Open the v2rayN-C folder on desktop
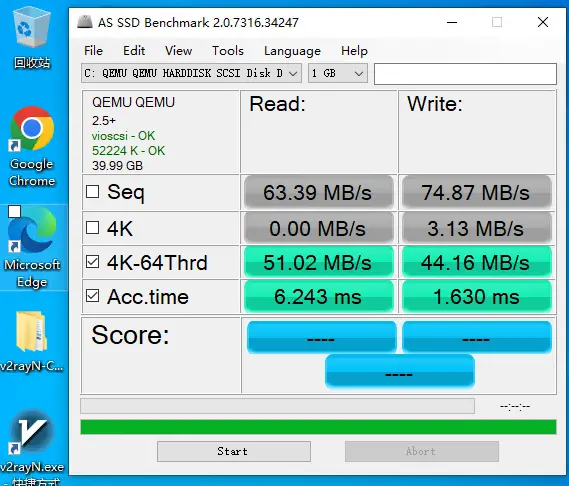569x486 pixels. click(x=32, y=341)
